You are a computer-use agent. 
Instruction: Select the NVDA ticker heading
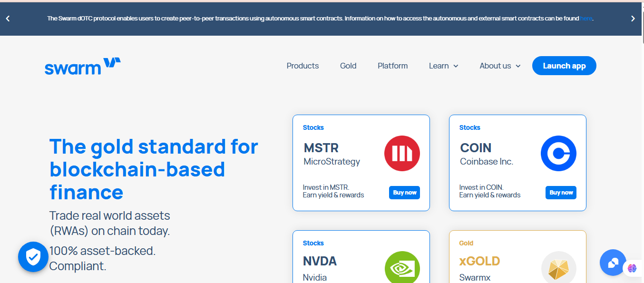320,261
